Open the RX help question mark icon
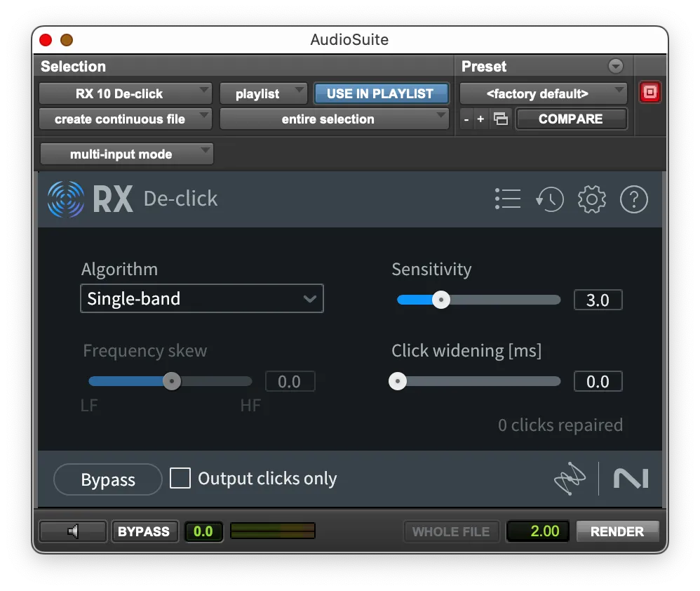 point(633,199)
